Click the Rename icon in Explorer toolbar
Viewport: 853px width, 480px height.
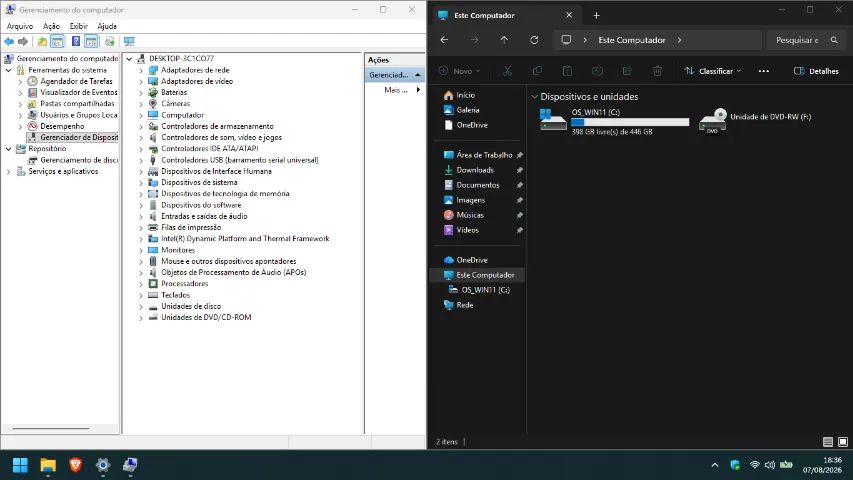click(597, 71)
